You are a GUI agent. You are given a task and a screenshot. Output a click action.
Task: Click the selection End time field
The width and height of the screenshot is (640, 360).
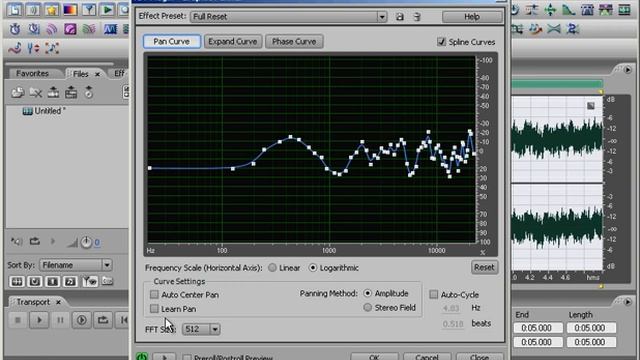pos(538,328)
